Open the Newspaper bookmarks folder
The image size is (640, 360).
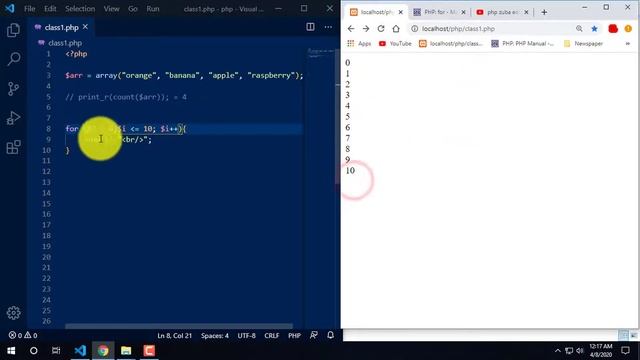pyautogui.click(x=583, y=43)
